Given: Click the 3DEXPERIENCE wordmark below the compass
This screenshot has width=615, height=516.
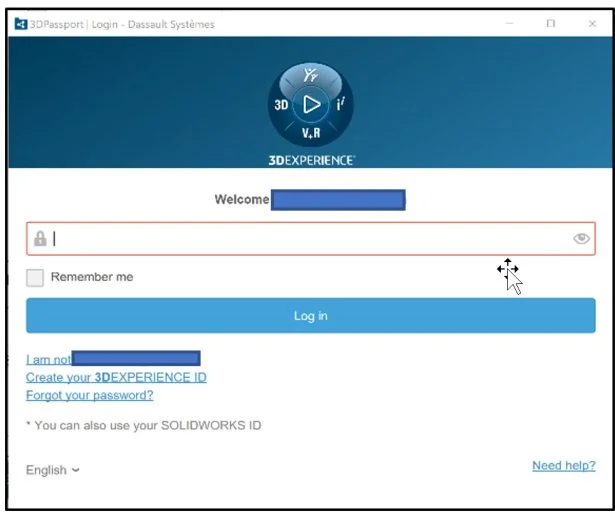Looking at the screenshot, I should click(311, 160).
